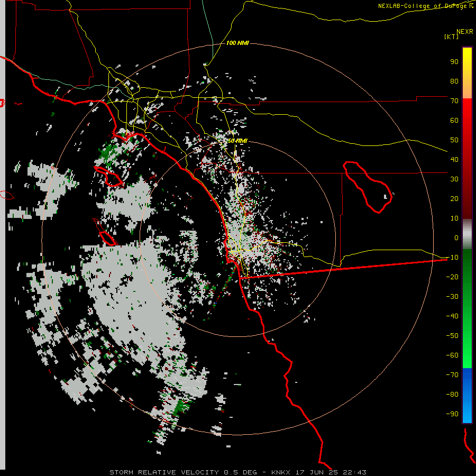Image resolution: width=476 pixels, height=476 pixels.
Task: Click the yellow top segment of color bar
Action: (x=467, y=73)
